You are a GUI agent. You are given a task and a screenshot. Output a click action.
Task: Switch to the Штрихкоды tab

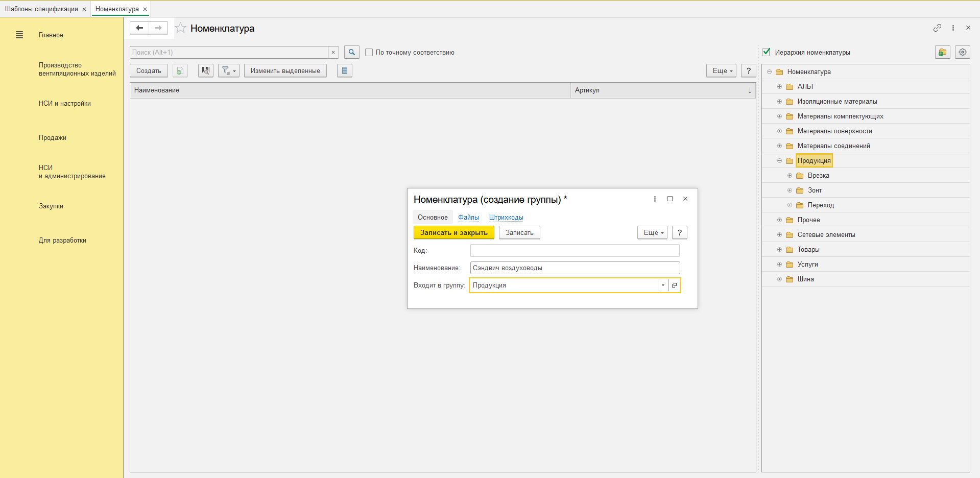(506, 218)
